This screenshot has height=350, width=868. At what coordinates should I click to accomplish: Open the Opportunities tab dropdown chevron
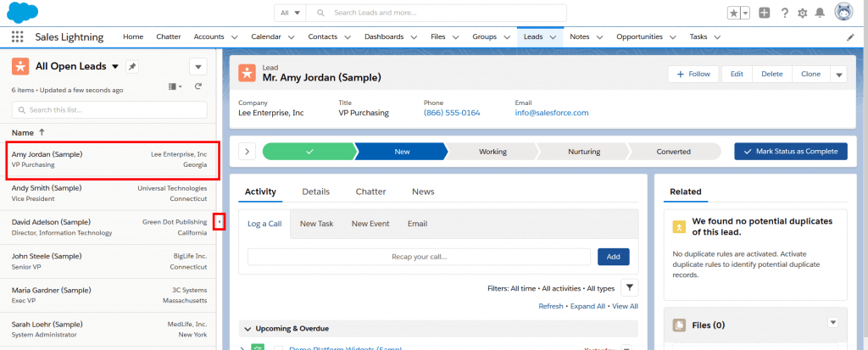click(672, 37)
